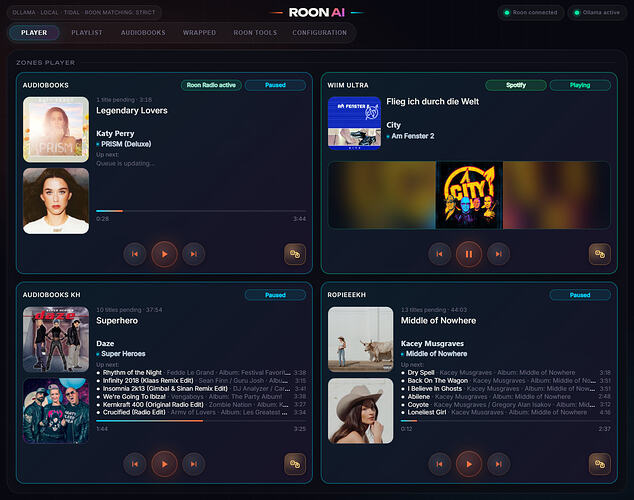
Task: Click the Spotify badge in WiiM Ultra
Action: pyautogui.click(x=516, y=85)
